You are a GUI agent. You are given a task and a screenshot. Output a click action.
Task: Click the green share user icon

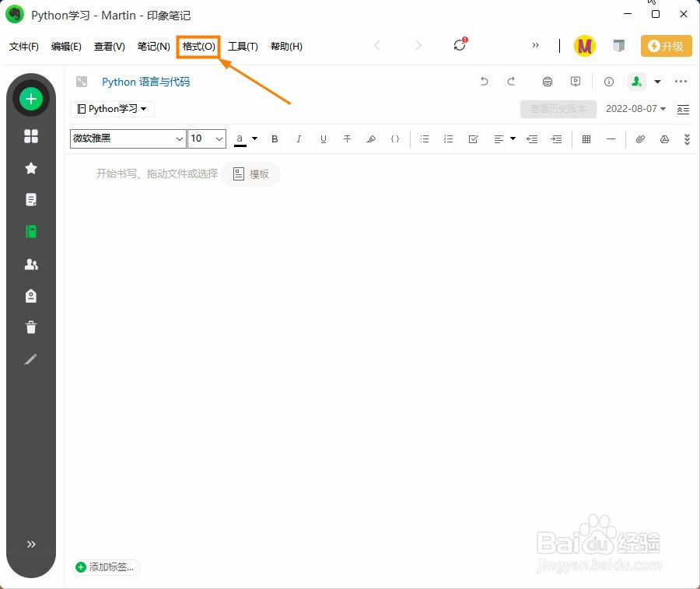click(x=636, y=81)
